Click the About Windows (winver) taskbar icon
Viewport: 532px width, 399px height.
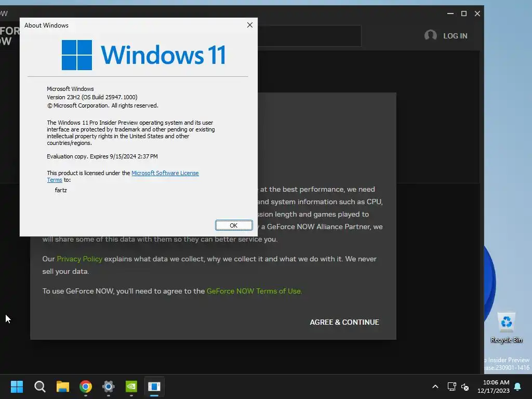(x=154, y=387)
